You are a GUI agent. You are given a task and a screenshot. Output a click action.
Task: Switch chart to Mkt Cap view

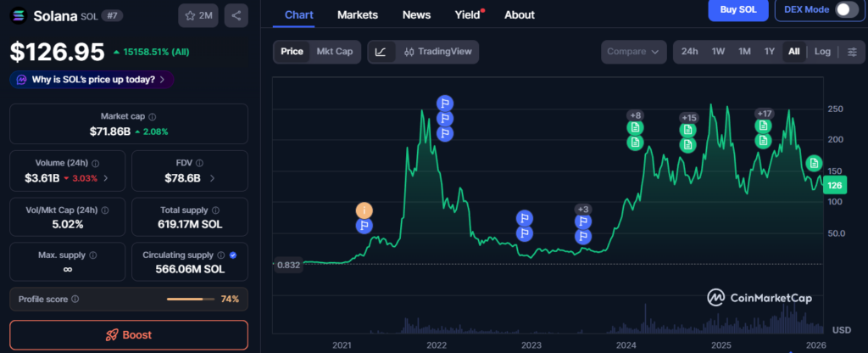(x=334, y=52)
